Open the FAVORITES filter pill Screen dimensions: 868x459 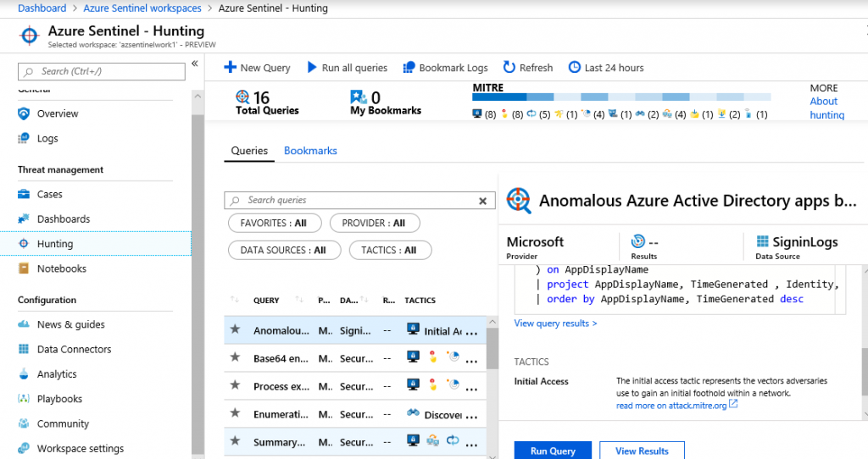[273, 224]
